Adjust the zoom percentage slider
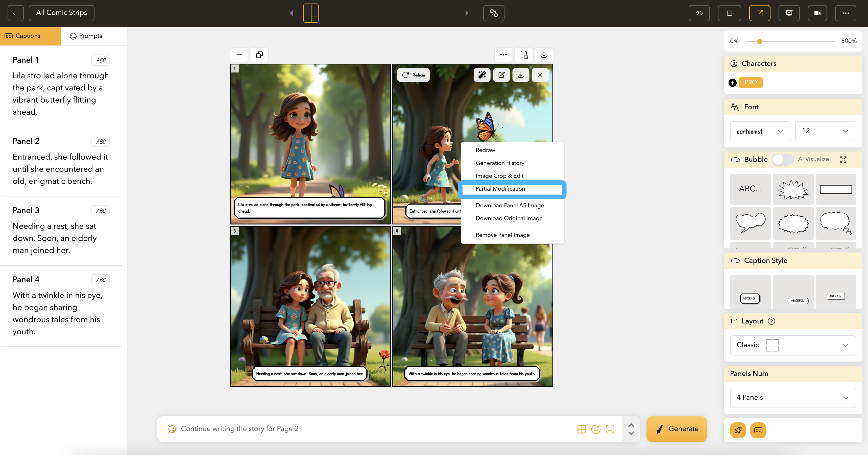 click(x=759, y=41)
